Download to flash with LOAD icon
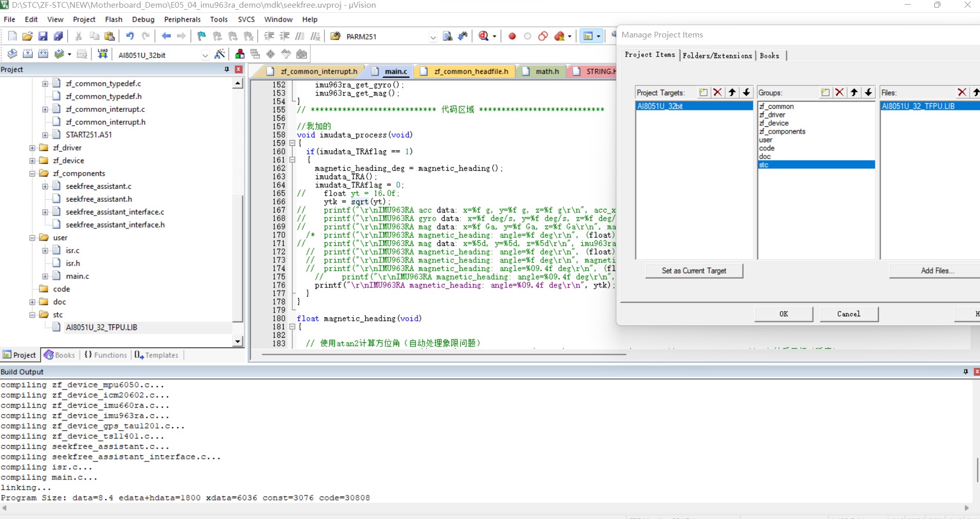 103,54
